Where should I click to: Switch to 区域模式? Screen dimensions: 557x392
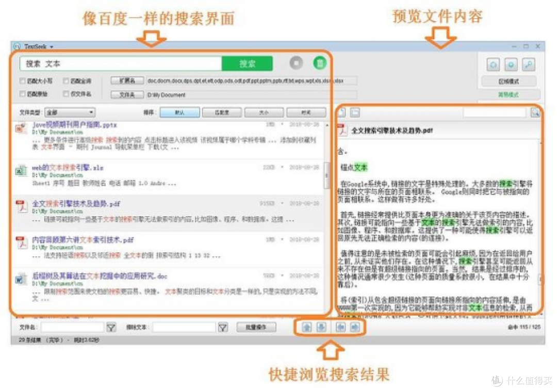(x=509, y=81)
